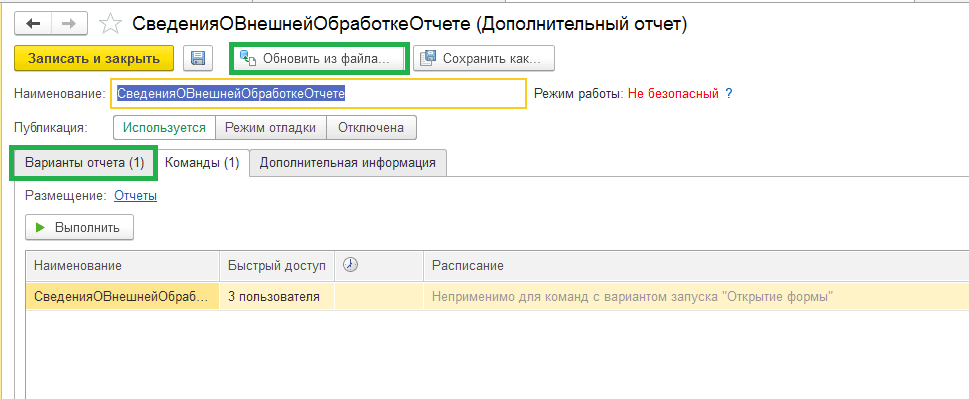The height and width of the screenshot is (399, 969).
Task: Save using the floppy disk icon
Action: (198, 59)
